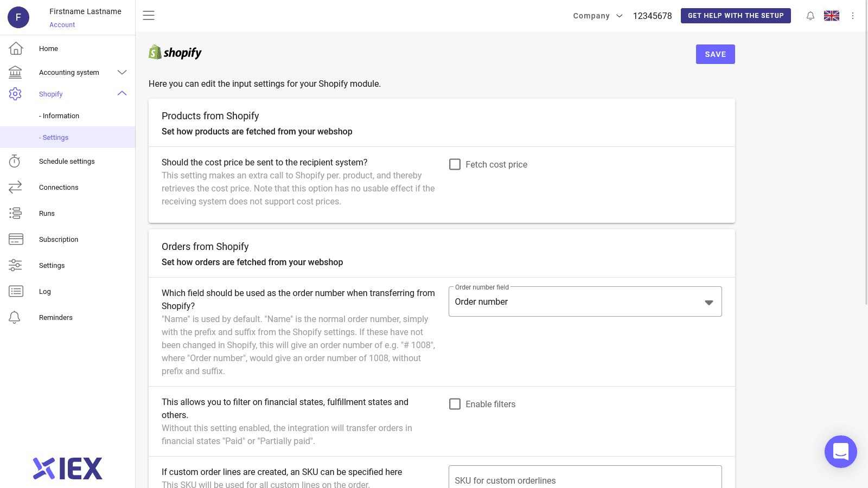Click the Runs list icon in sidebar
This screenshot has height=488, width=868.
tap(15, 213)
